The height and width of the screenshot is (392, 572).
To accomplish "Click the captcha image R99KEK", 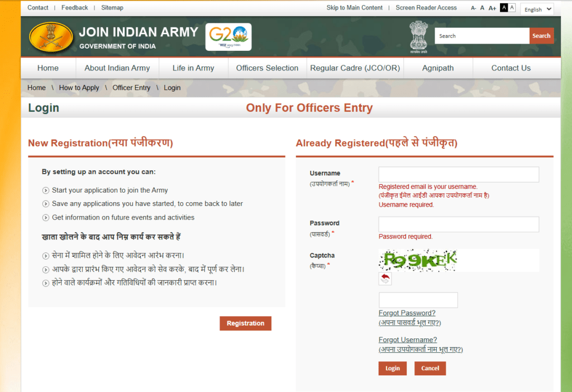I will tap(418, 260).
